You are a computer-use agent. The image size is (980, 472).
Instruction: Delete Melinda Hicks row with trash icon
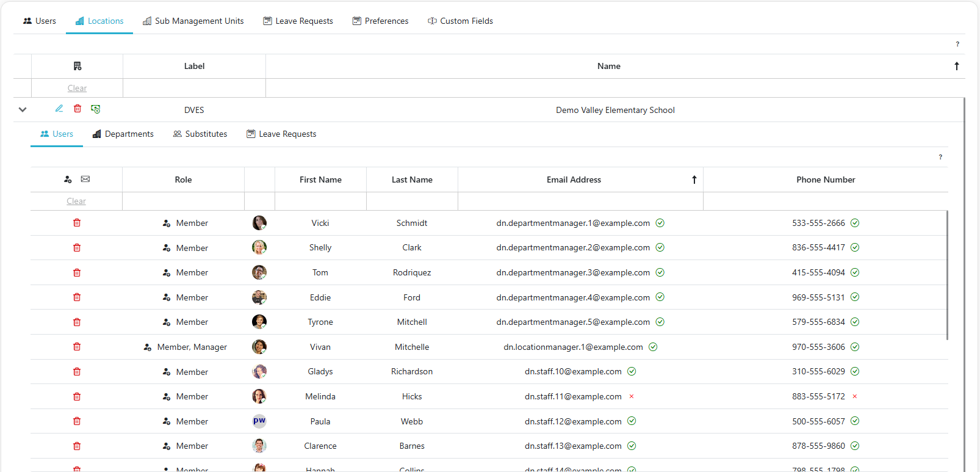[77, 397]
